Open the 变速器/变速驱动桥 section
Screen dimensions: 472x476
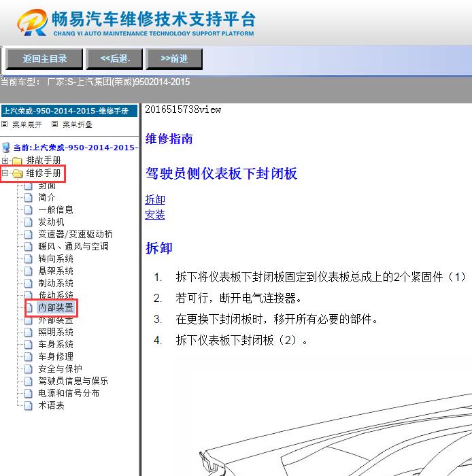click(x=75, y=234)
